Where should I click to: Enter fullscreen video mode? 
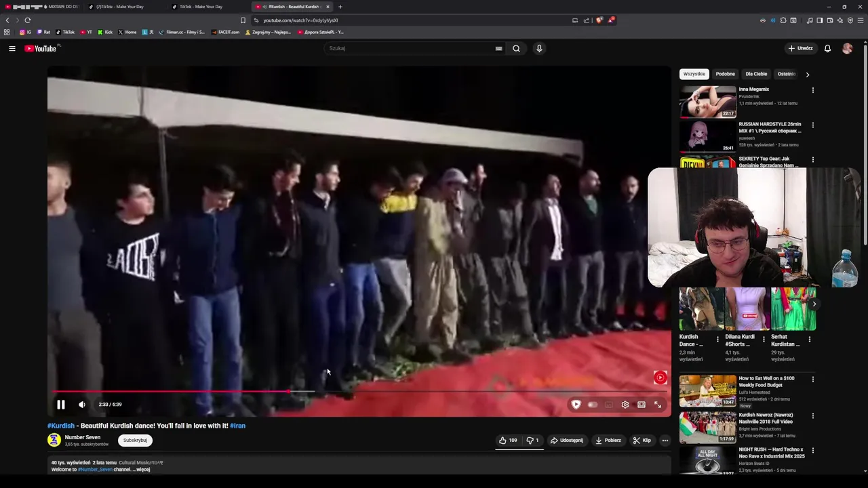tap(658, 405)
